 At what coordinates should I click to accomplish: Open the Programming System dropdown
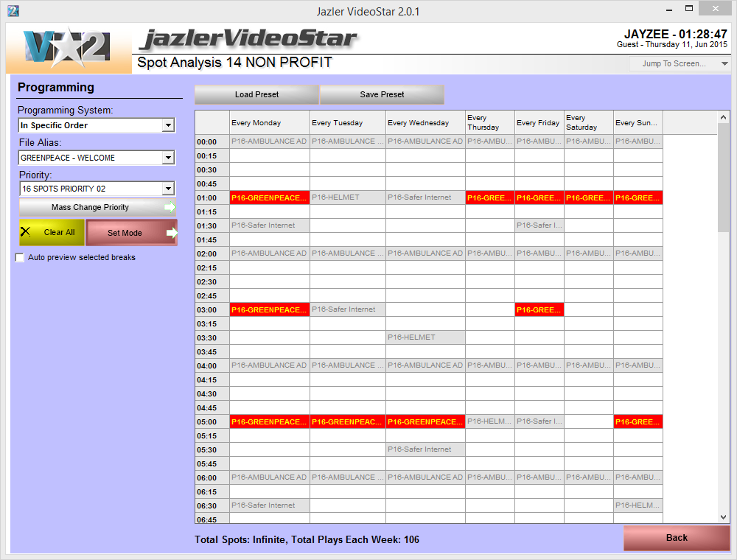point(168,125)
